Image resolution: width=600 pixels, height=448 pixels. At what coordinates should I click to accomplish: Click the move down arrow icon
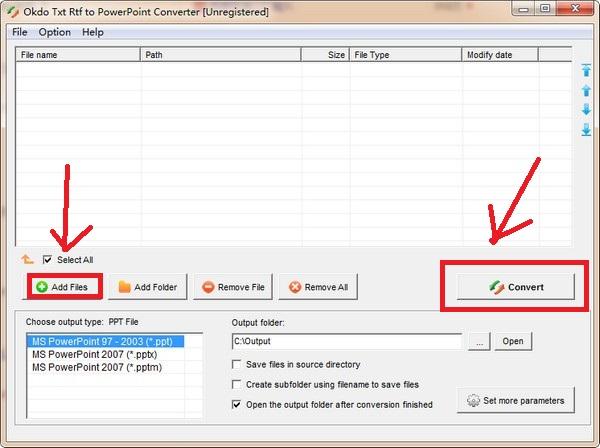[x=586, y=109]
